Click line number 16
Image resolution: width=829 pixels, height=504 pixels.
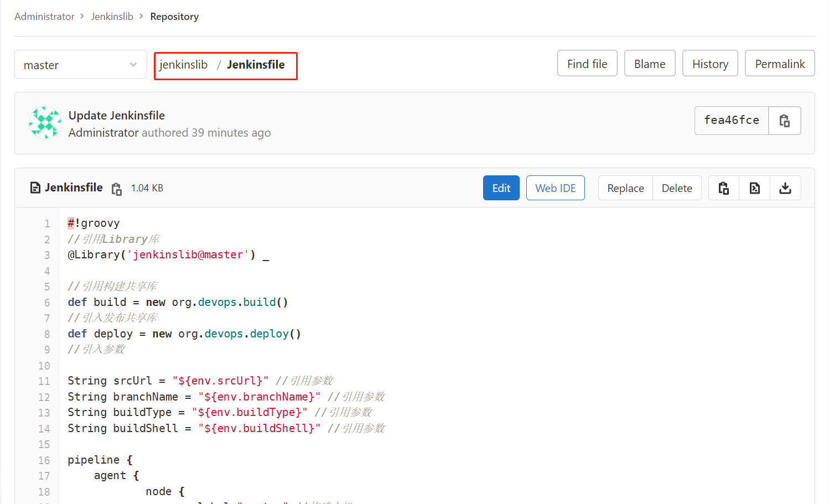pyautogui.click(x=44, y=460)
